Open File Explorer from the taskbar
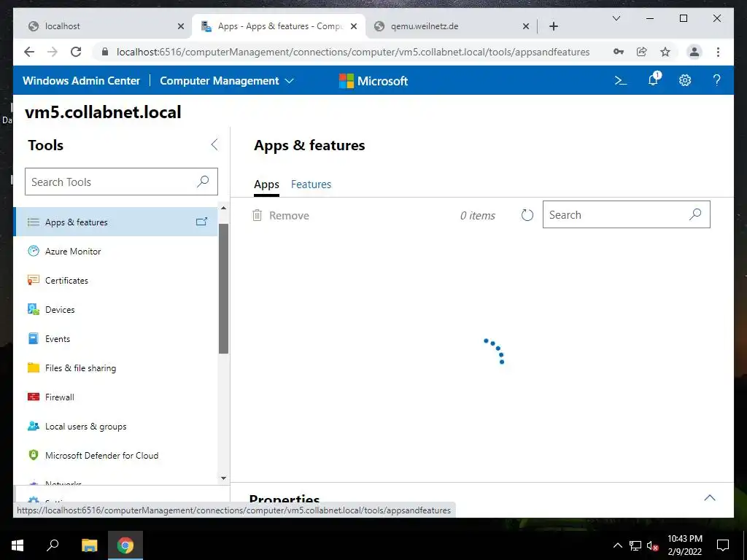The width and height of the screenshot is (747, 560). [x=89, y=545]
